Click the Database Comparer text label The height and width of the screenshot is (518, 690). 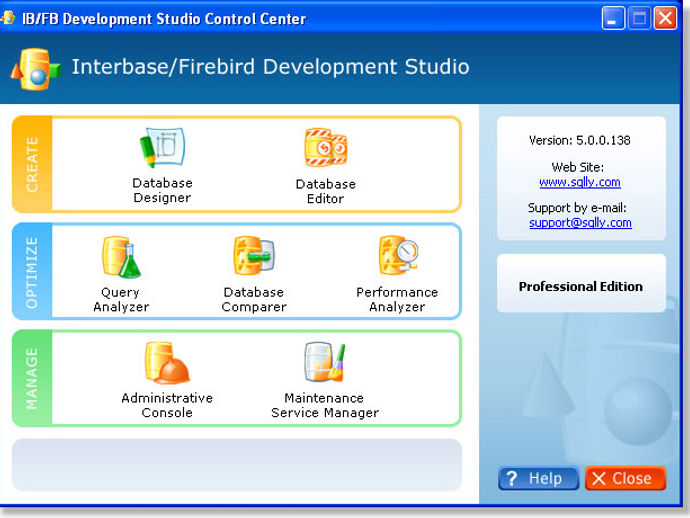pos(254,299)
